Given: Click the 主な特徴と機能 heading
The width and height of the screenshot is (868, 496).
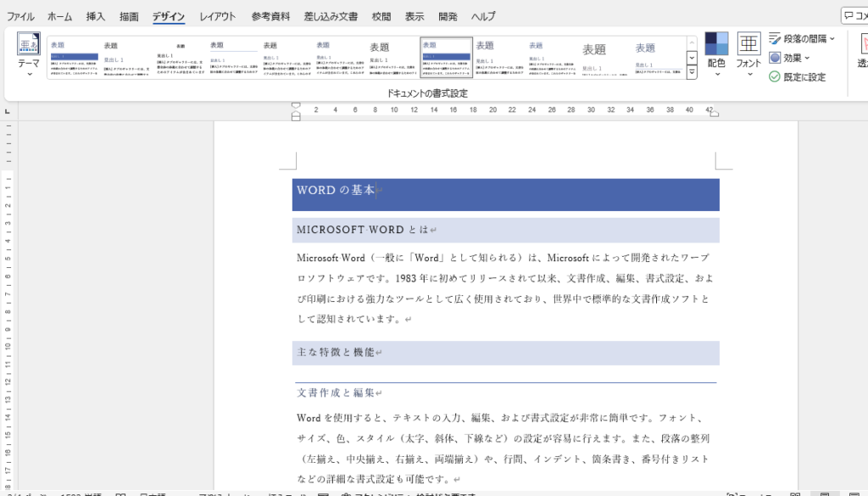Looking at the screenshot, I should point(336,352).
